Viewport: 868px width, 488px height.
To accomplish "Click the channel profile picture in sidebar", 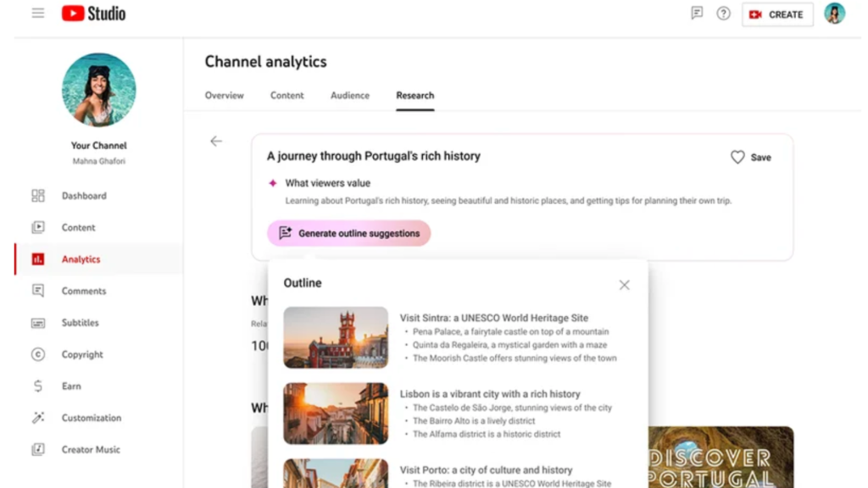I will [99, 90].
